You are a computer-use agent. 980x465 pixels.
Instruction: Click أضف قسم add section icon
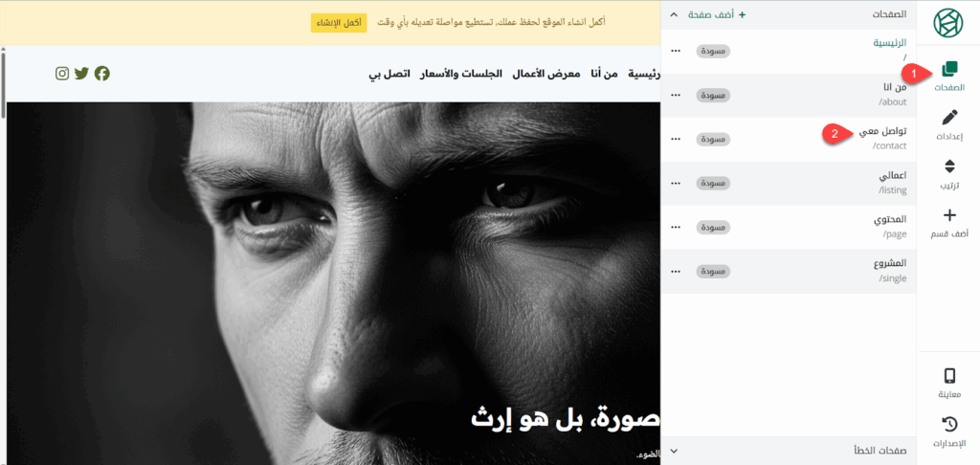pyautogui.click(x=949, y=216)
